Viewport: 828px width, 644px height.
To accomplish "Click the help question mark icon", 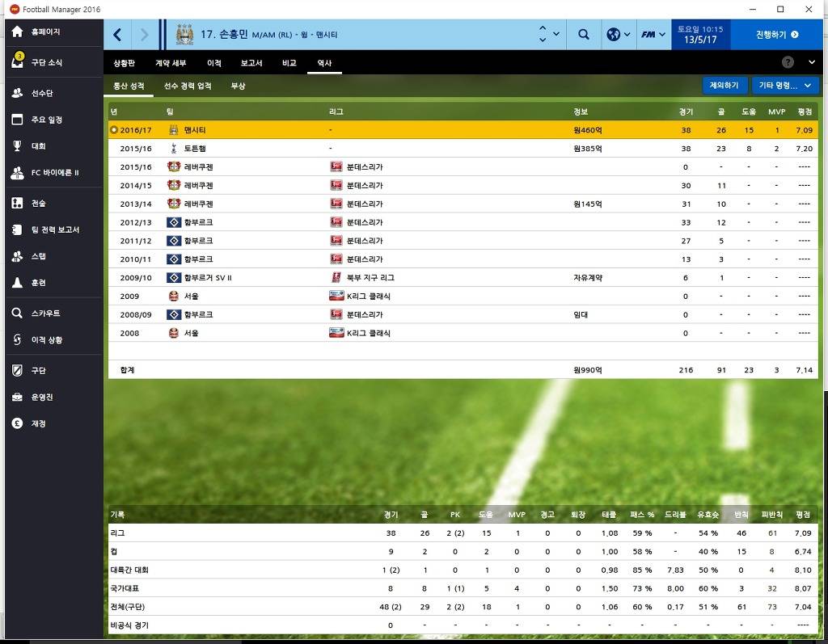I will (x=788, y=62).
